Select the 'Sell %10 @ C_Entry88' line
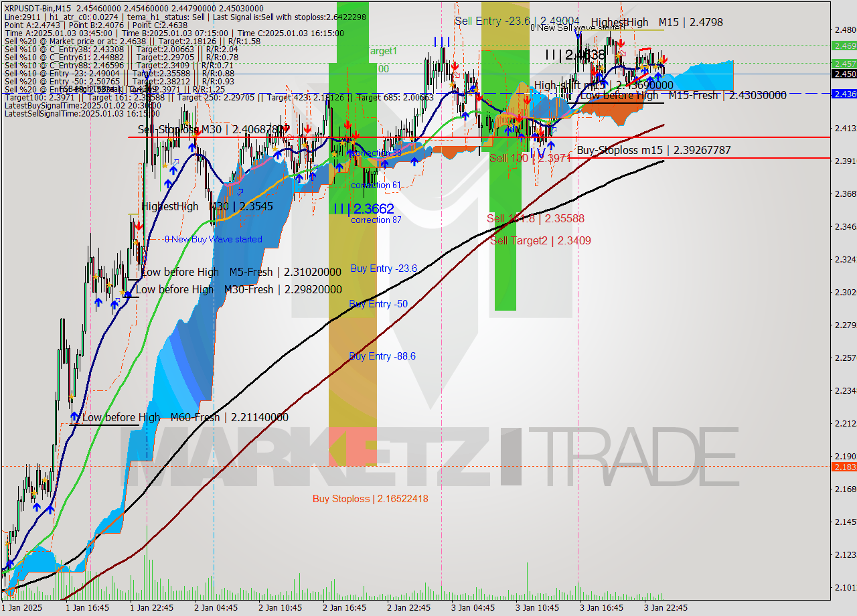This screenshot has width=857, height=616. [119, 65]
